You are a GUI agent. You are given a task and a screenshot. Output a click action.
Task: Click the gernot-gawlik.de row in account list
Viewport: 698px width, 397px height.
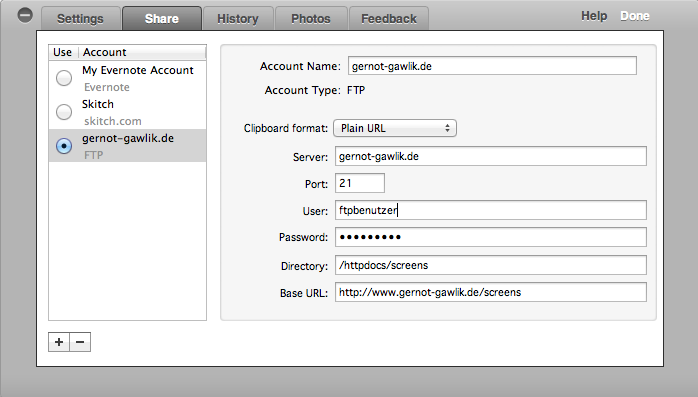127,146
